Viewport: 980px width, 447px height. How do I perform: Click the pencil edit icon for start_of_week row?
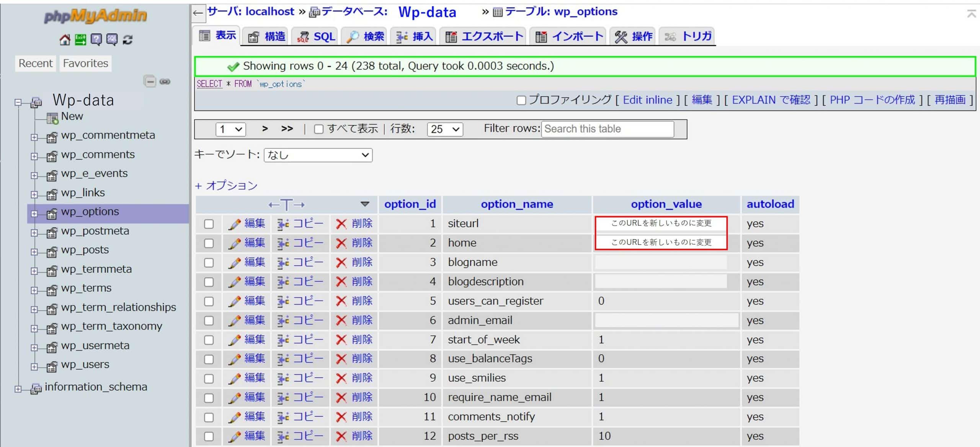[x=234, y=340]
